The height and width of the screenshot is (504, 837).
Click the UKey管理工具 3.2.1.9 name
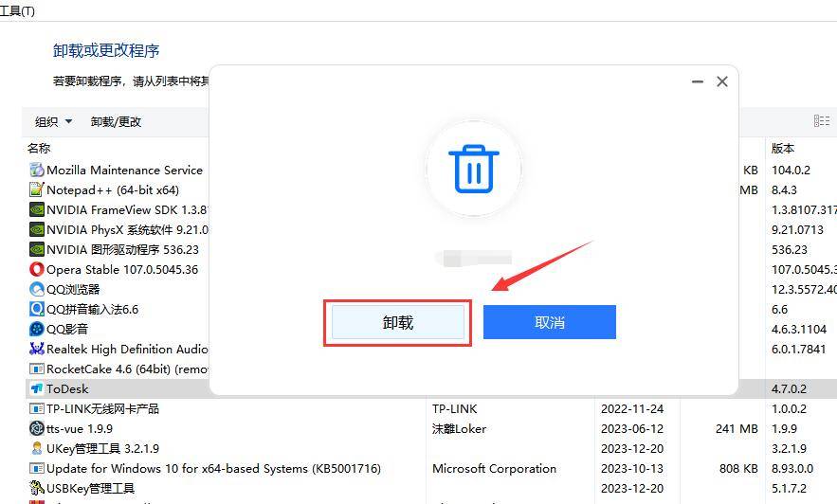pyautogui.click(x=102, y=448)
